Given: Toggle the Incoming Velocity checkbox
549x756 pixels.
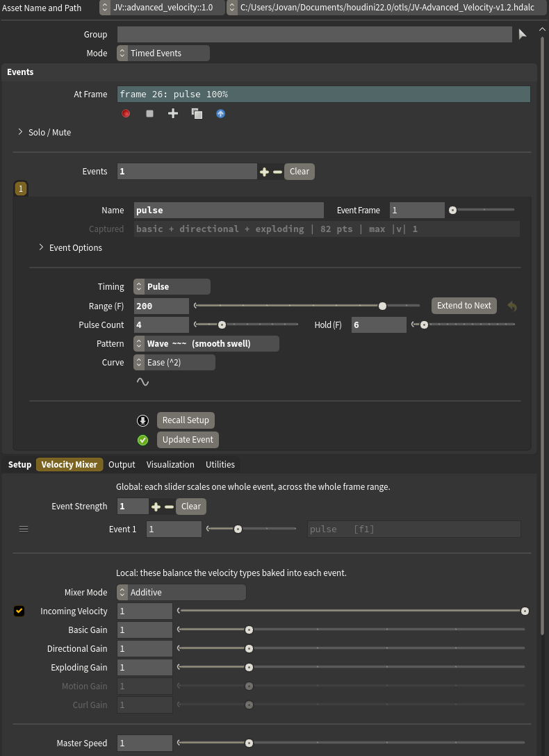Looking at the screenshot, I should pyautogui.click(x=19, y=611).
